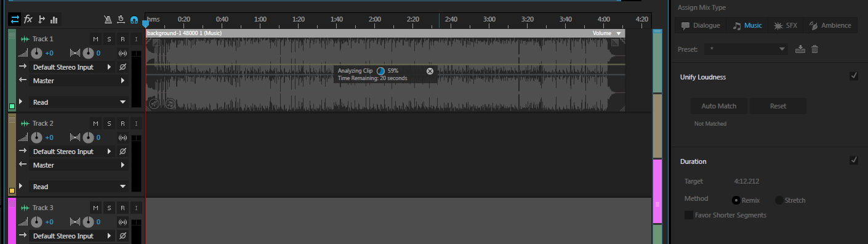This screenshot has height=244, width=868.
Task: Expand Track 1 automation lanes triangle
Action: pos(20,102)
